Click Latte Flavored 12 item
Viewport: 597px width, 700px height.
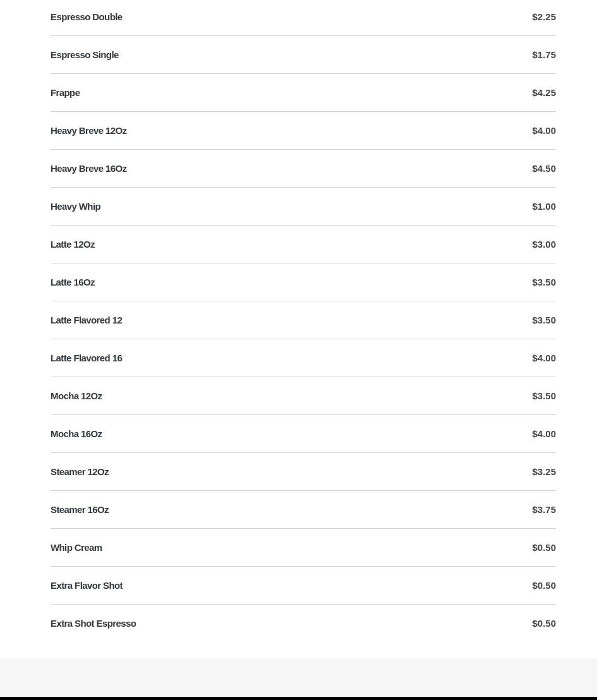point(87,320)
